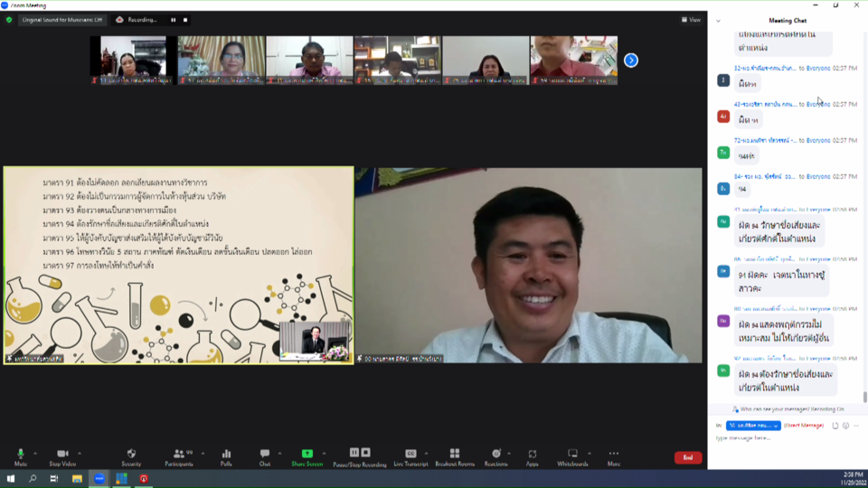Viewport: 868px width, 488px height.
Task: Open the Participants panel
Action: (x=179, y=457)
